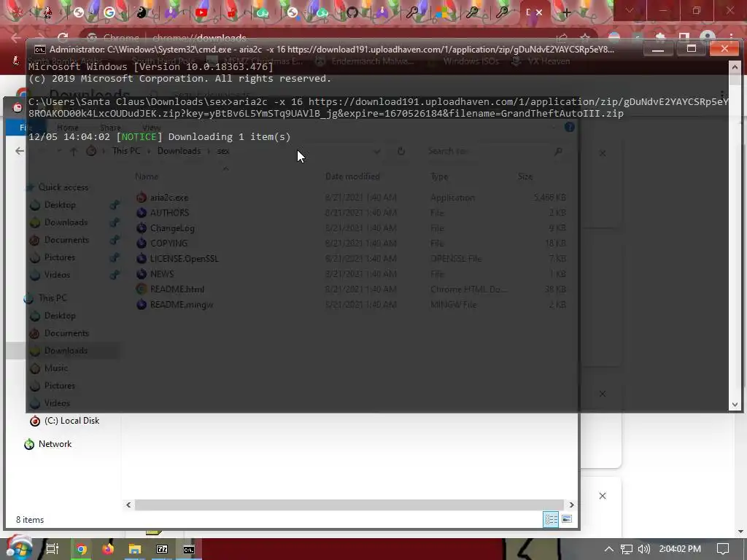Open 7-Zip from the taskbar
The width and height of the screenshot is (747, 560).
[162, 549]
